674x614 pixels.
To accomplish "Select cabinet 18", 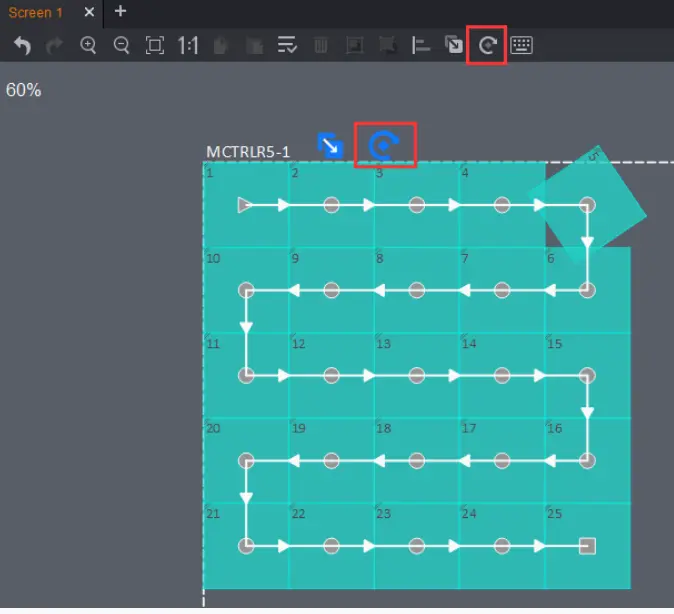I will [x=417, y=460].
